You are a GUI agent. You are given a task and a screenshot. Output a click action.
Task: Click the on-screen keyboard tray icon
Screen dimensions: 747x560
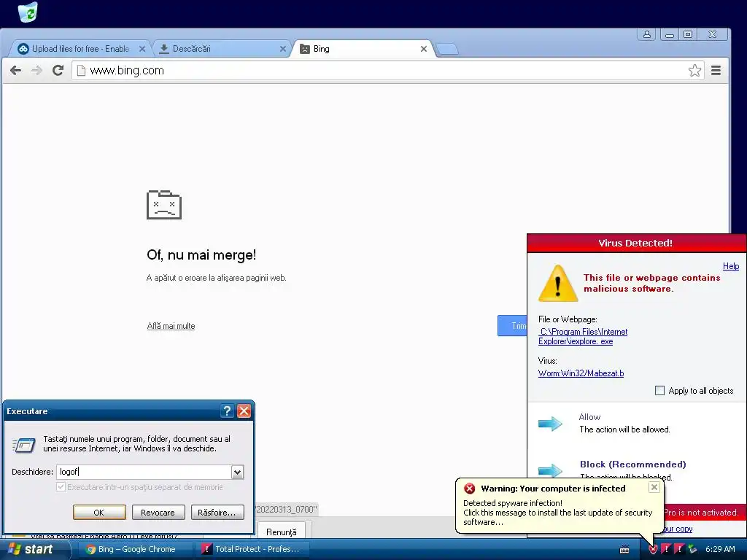(x=624, y=550)
